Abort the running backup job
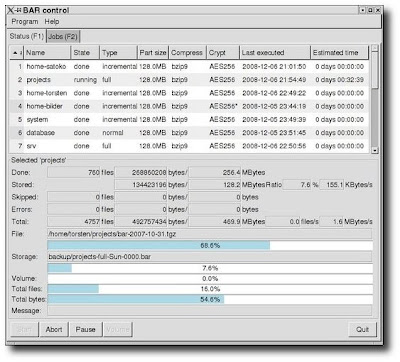The height and width of the screenshot is (362, 400). click(54, 330)
